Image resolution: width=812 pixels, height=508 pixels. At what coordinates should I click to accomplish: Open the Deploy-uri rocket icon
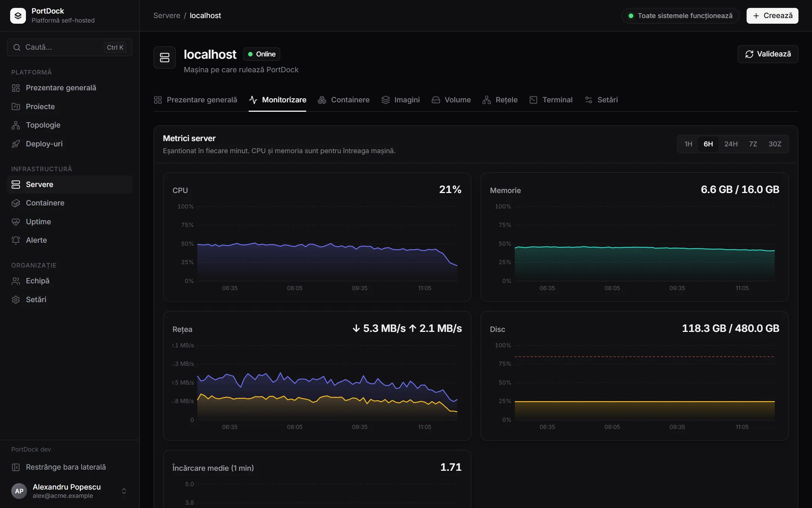coord(16,144)
